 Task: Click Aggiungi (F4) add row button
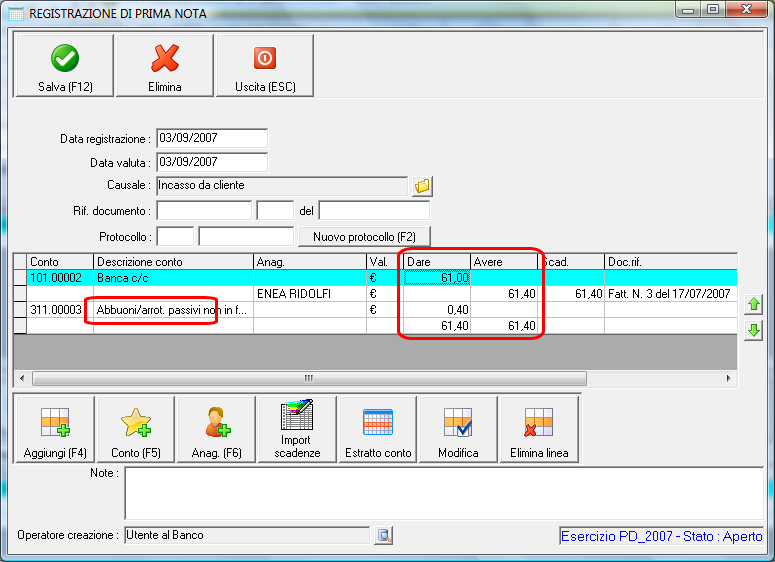point(55,430)
